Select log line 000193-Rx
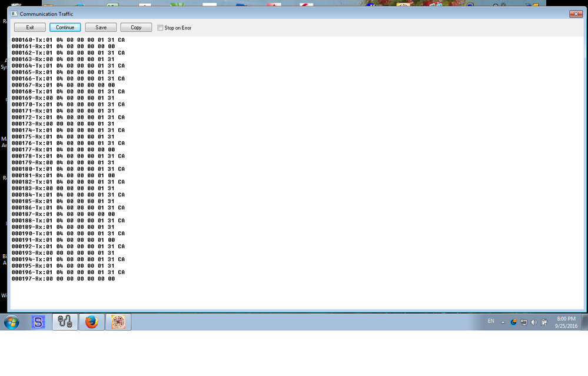The height and width of the screenshot is (376, 588). pyautogui.click(x=63, y=253)
